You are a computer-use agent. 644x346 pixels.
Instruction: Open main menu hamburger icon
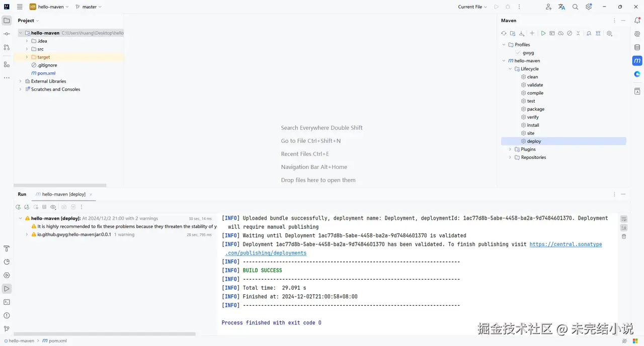click(20, 7)
